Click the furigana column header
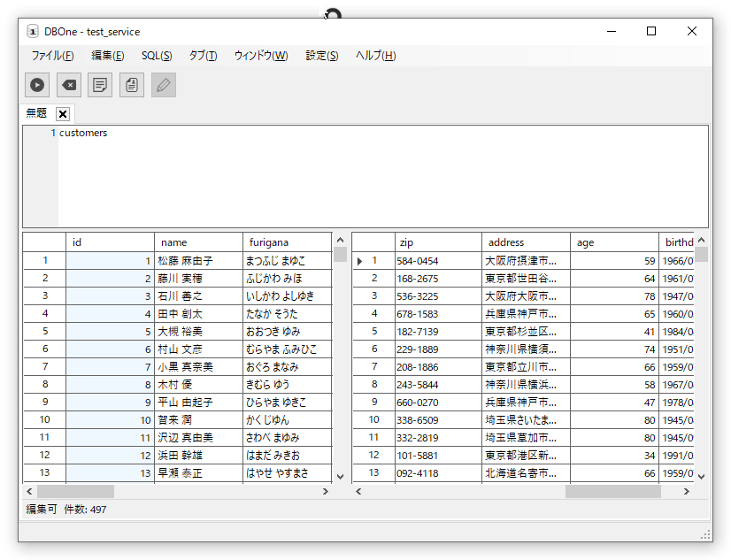This screenshot has width=731, height=560. coord(286,242)
